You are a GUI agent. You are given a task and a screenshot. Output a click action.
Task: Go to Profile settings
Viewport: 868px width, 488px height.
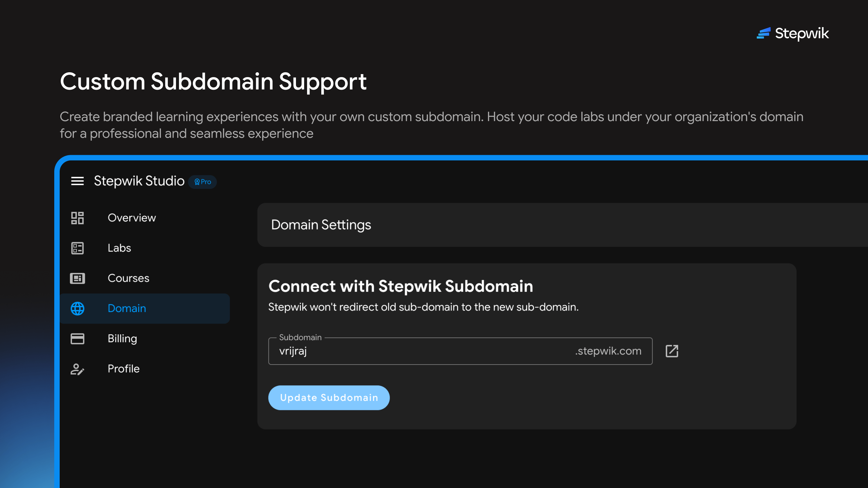(123, 369)
